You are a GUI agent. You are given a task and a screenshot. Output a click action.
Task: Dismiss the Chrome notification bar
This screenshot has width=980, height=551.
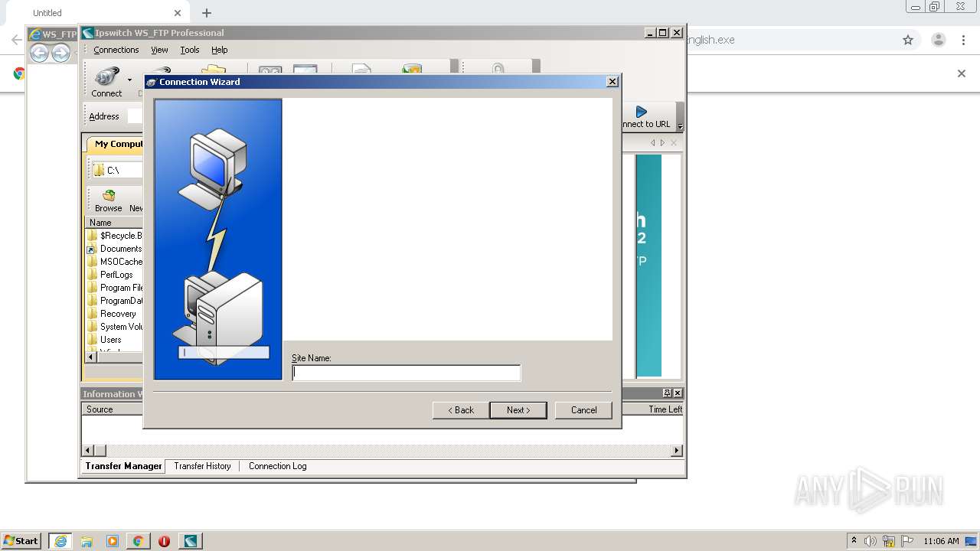[x=962, y=73]
